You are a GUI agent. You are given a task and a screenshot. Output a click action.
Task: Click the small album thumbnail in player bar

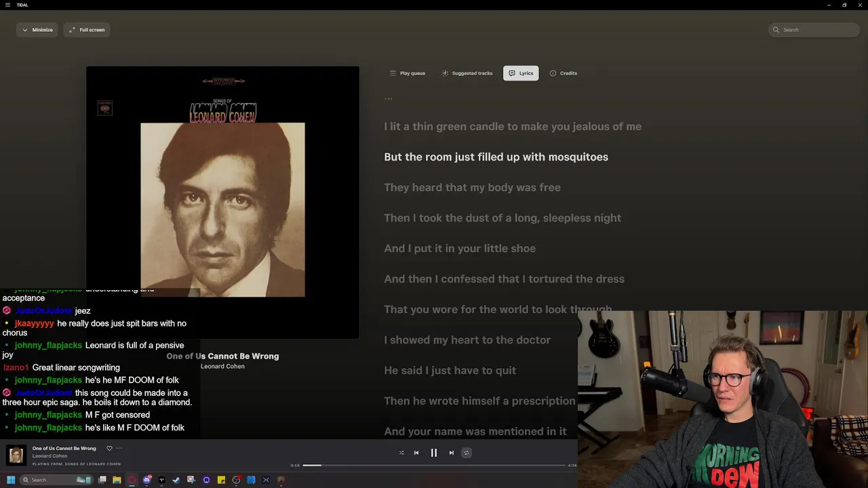(x=16, y=455)
